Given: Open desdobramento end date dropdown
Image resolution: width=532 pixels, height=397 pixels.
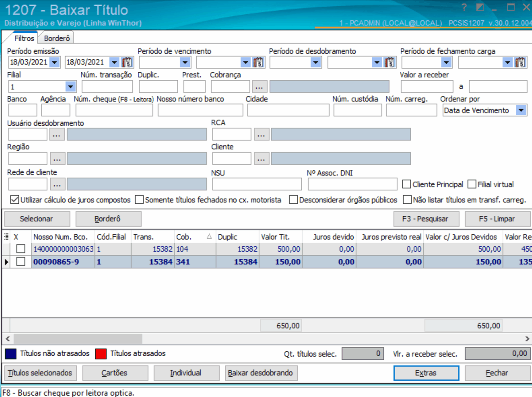Looking at the screenshot, I should tap(377, 62).
